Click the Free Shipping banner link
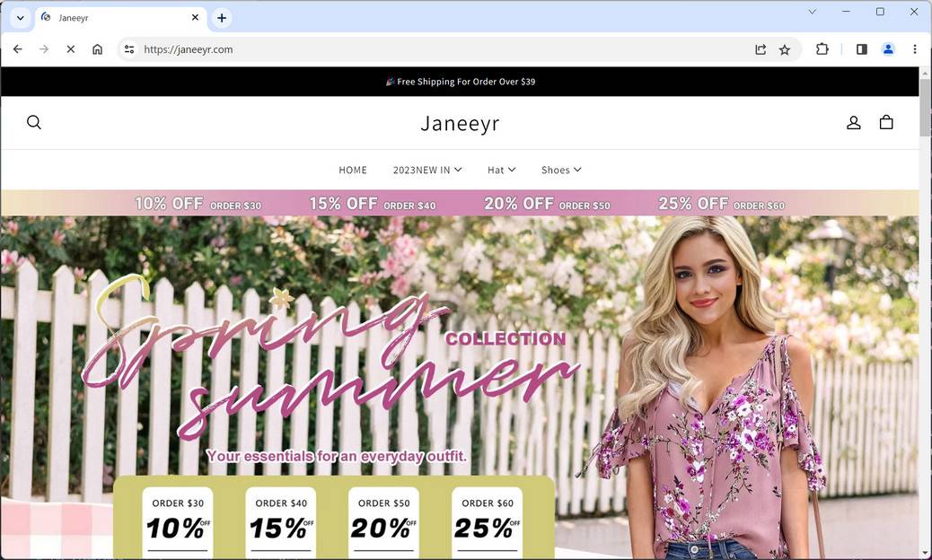Image resolution: width=932 pixels, height=560 pixels. tap(461, 82)
